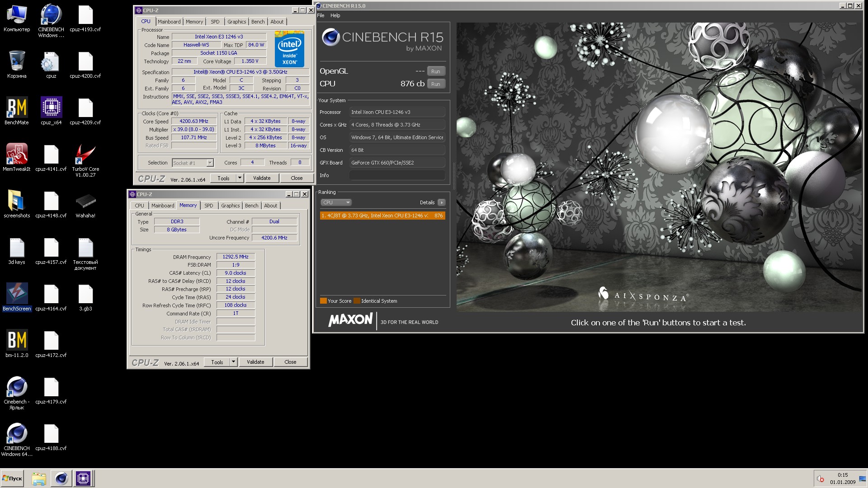Image resolution: width=868 pixels, height=488 pixels.
Task: Open the Пуск start button
Action: 12,478
